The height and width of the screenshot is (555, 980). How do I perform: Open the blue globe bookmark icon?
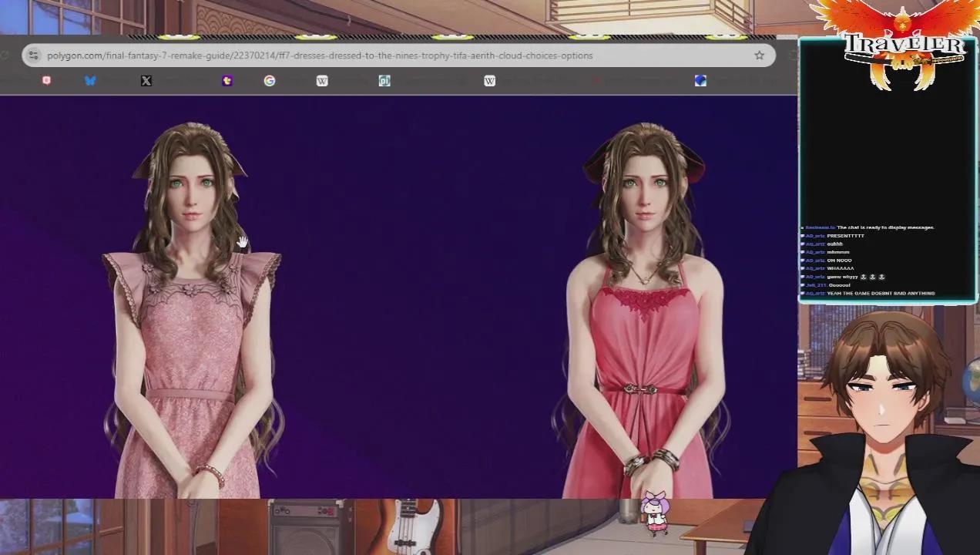(700, 80)
